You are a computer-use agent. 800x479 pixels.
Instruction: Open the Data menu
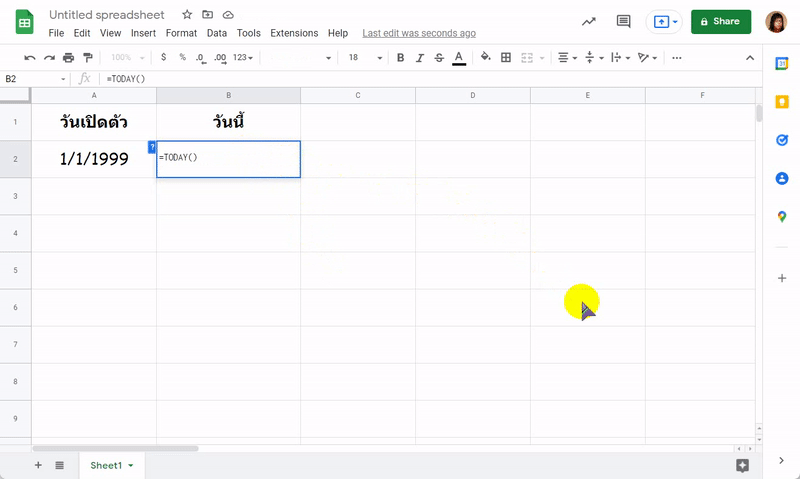[x=216, y=33]
